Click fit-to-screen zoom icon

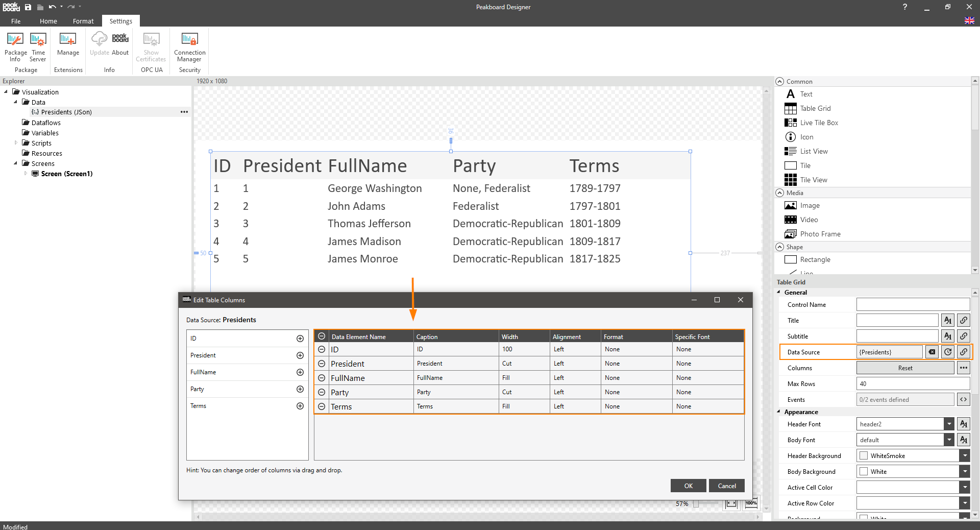point(731,503)
